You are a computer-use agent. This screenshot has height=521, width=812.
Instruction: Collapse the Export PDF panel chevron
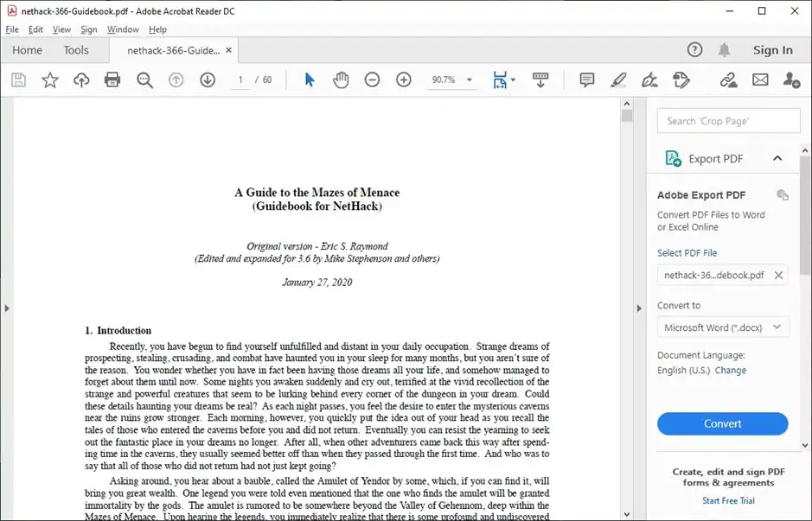click(777, 158)
